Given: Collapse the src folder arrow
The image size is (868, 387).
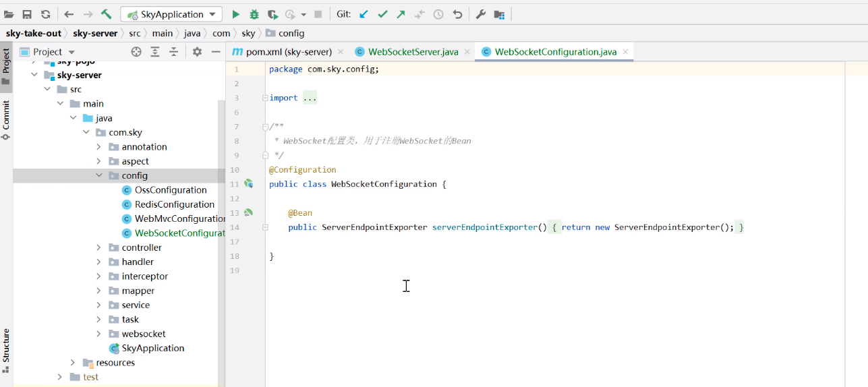Looking at the screenshot, I should click(x=47, y=89).
